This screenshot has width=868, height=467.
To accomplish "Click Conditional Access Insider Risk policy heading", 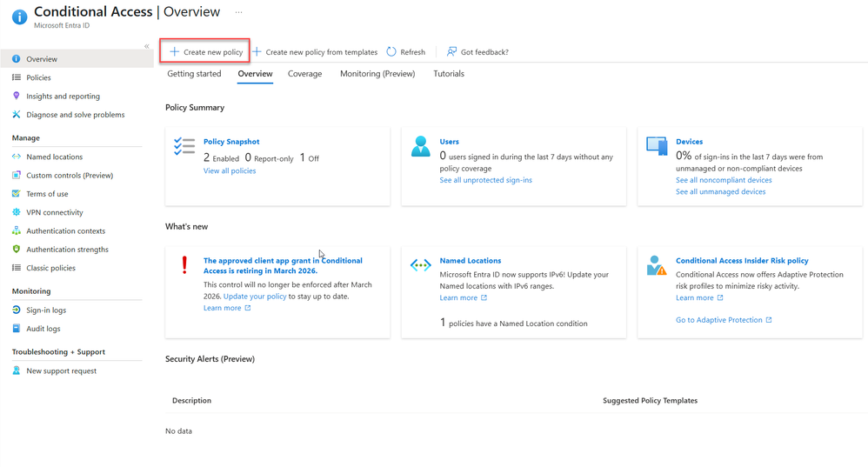I will pyautogui.click(x=742, y=261).
